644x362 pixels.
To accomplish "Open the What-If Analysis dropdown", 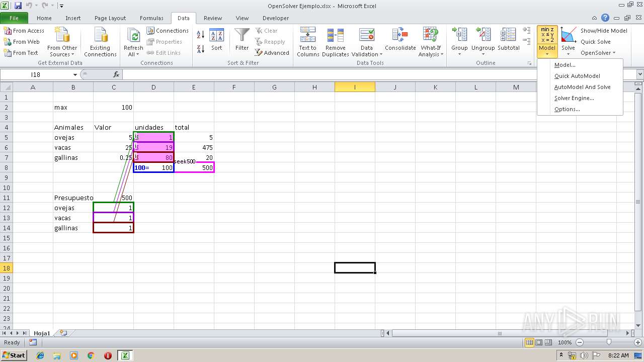I will (431, 42).
